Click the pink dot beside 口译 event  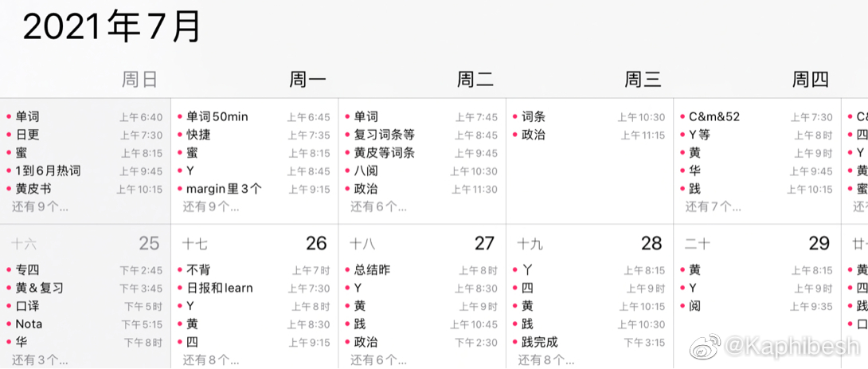(x=9, y=306)
